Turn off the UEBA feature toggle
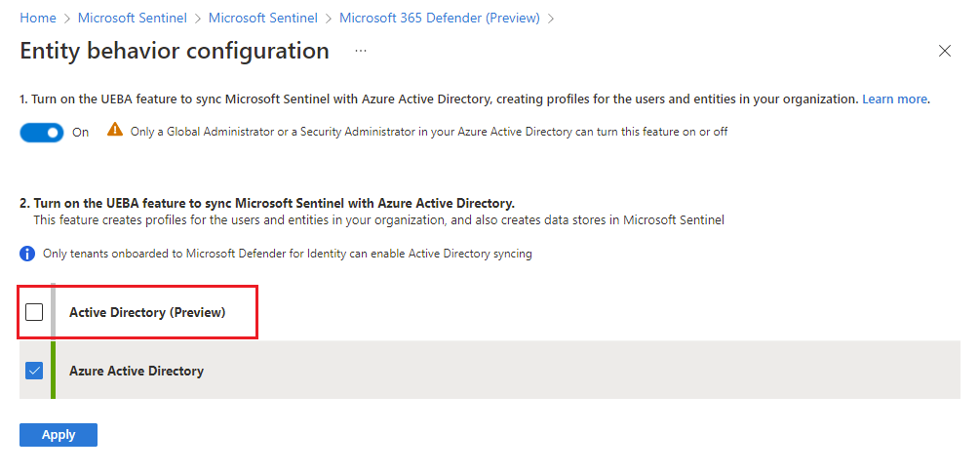This screenshot has width=980, height=473. tap(42, 132)
